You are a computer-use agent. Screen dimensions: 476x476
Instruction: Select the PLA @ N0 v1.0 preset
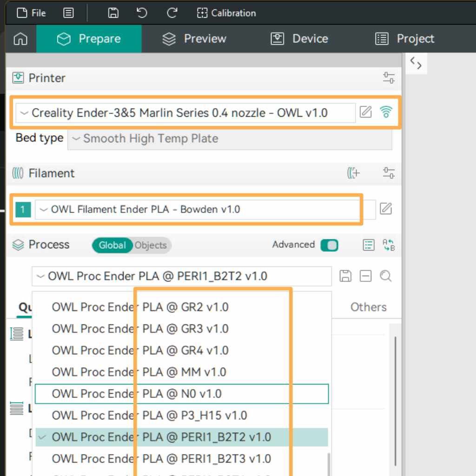pos(182,394)
